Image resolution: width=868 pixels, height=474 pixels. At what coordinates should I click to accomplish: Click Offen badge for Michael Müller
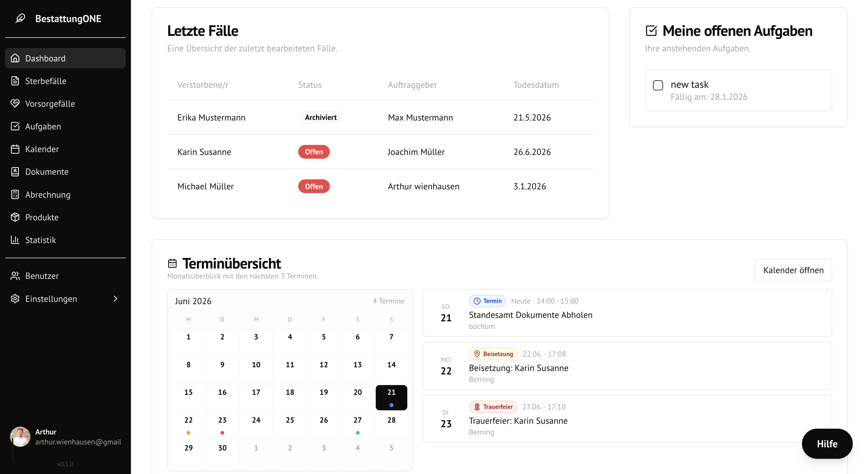314,186
